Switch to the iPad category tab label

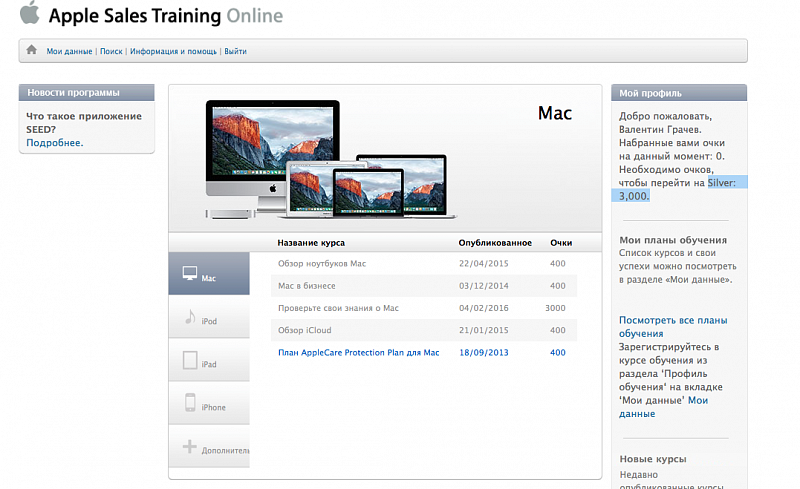[209, 364]
